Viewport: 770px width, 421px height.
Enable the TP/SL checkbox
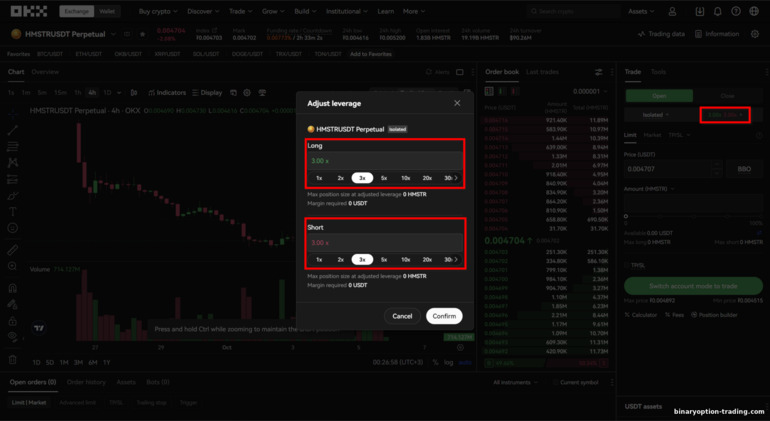tap(627, 265)
